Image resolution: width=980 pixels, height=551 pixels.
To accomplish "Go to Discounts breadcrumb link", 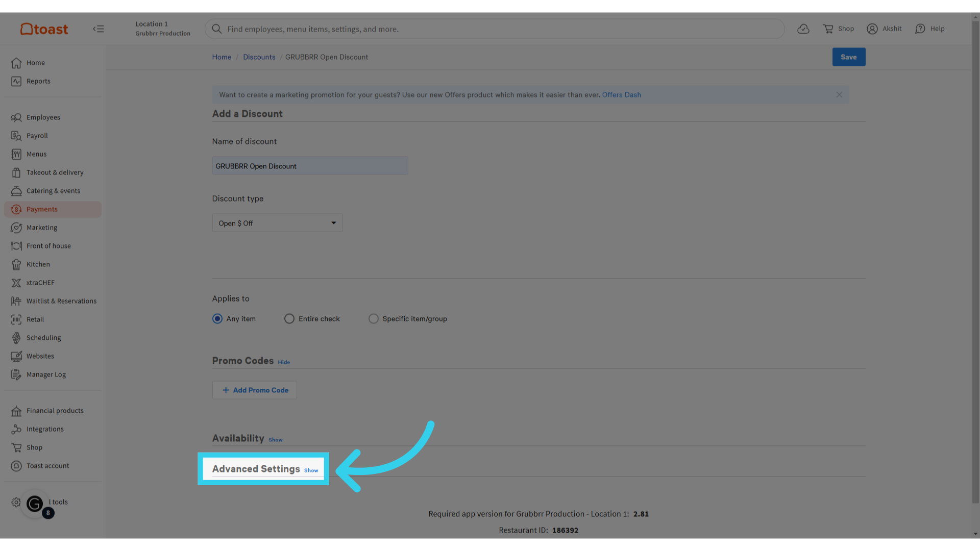I will [259, 57].
